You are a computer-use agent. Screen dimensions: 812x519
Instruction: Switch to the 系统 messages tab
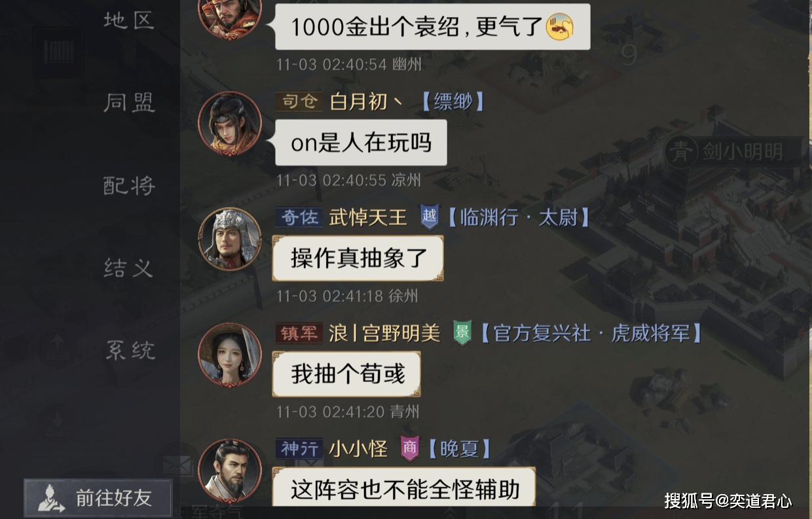tap(130, 351)
